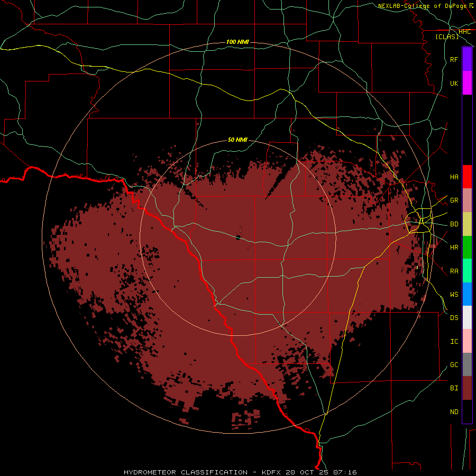
Task: Click the green HR legend swatch
Action: pyautogui.click(x=467, y=247)
